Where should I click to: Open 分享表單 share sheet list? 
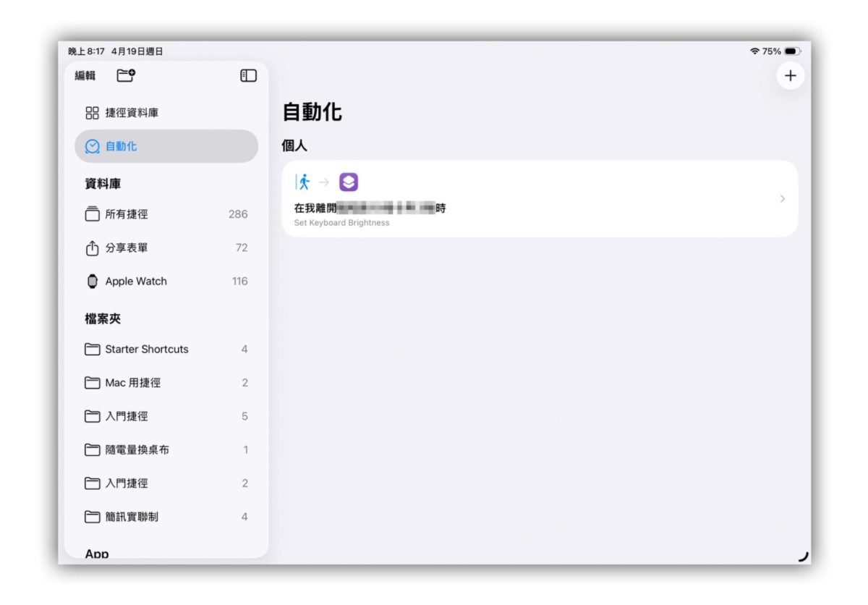[x=166, y=247]
